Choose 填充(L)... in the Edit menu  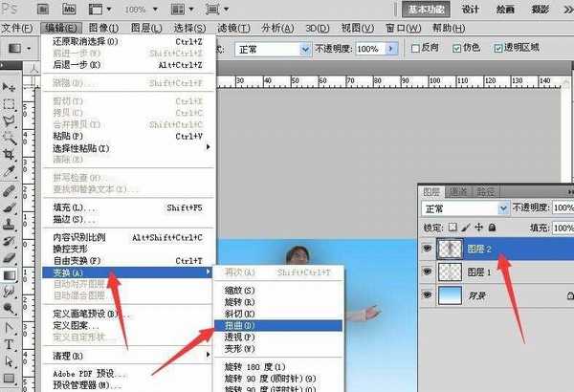(128, 207)
